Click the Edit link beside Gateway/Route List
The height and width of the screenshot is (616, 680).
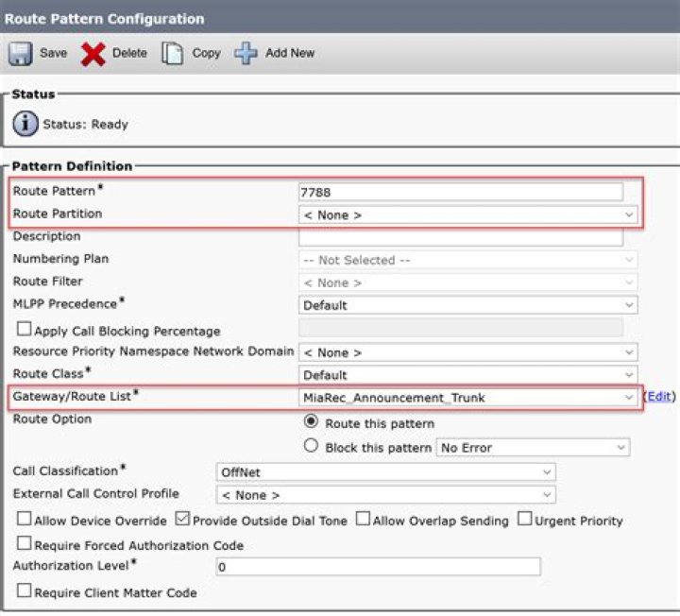pos(659,398)
